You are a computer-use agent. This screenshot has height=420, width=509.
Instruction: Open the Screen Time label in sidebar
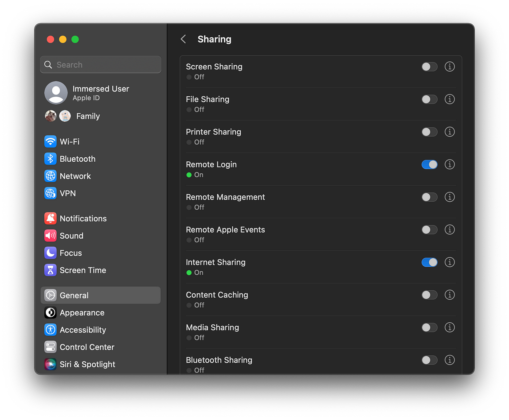pyautogui.click(x=83, y=270)
